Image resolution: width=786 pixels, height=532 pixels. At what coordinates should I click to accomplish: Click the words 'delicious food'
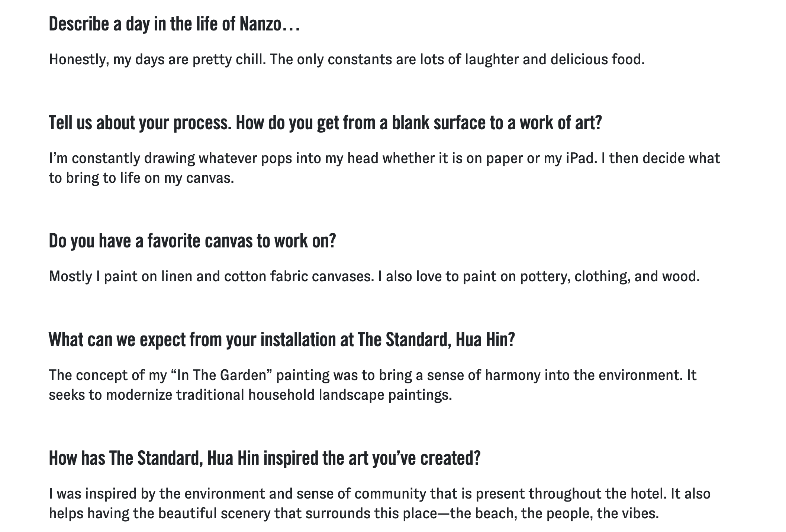597,59
